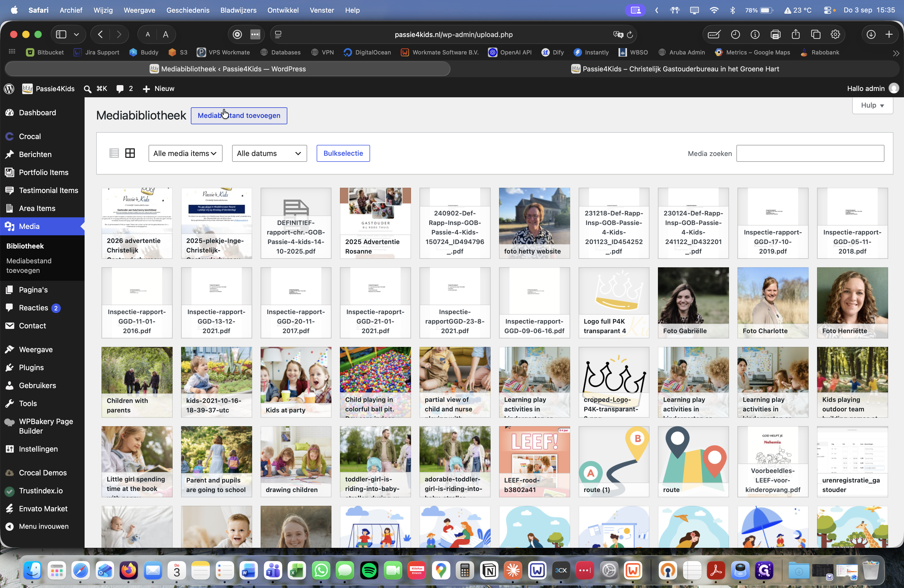The width and height of the screenshot is (904, 588).
Task: Open the Logo full P4K transparant thumbnail
Action: 614,303
